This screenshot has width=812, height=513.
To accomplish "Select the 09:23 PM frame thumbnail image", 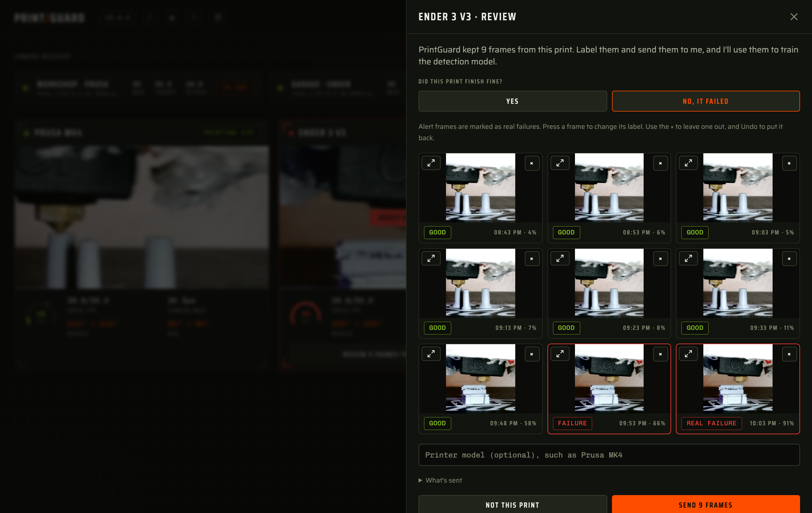I will click(609, 283).
